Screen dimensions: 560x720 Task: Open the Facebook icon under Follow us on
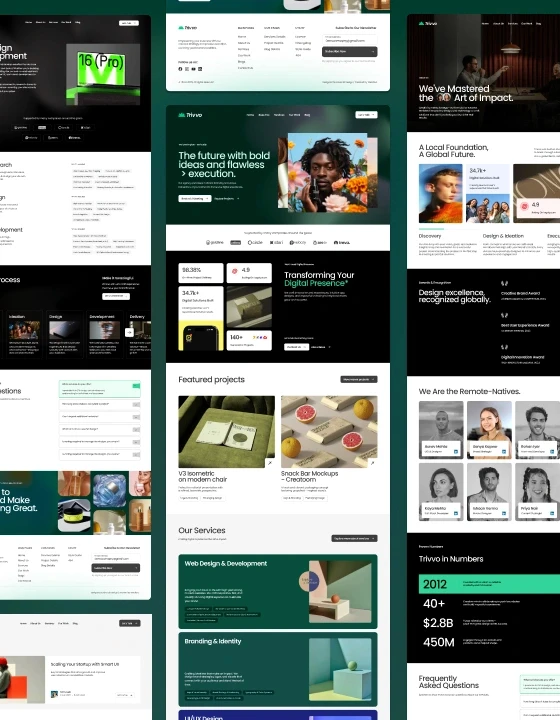click(180, 69)
